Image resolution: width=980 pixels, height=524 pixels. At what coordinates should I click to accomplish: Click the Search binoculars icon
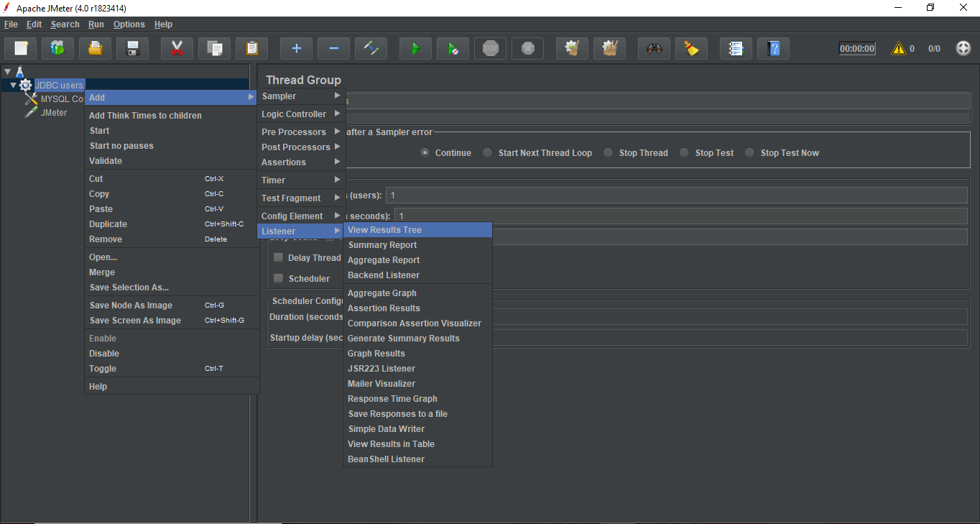point(654,49)
